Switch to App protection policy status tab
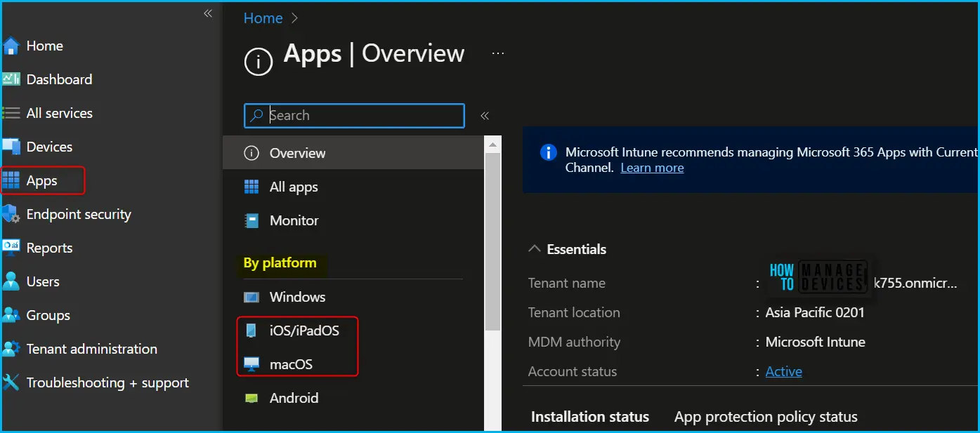The height and width of the screenshot is (433, 980). 766,417
